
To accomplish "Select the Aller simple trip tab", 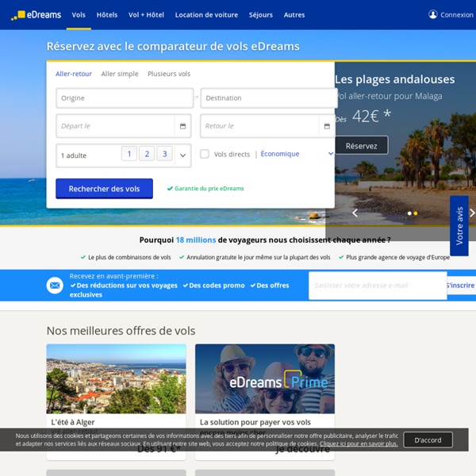I will coord(120,74).
